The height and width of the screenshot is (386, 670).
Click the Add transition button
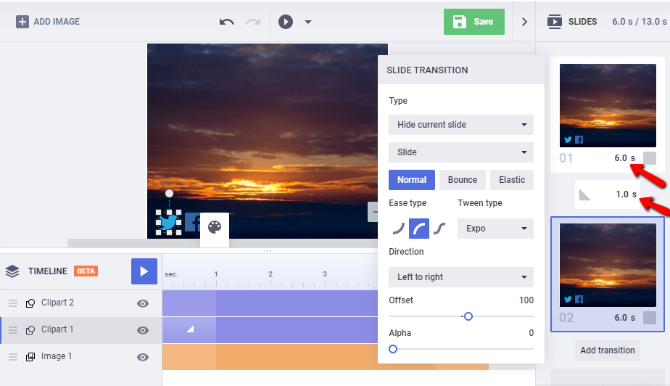607,350
